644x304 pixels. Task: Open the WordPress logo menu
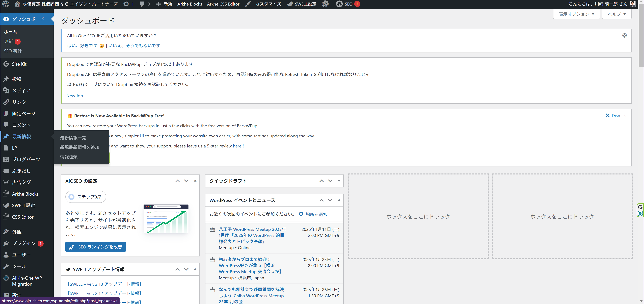[x=6, y=4]
